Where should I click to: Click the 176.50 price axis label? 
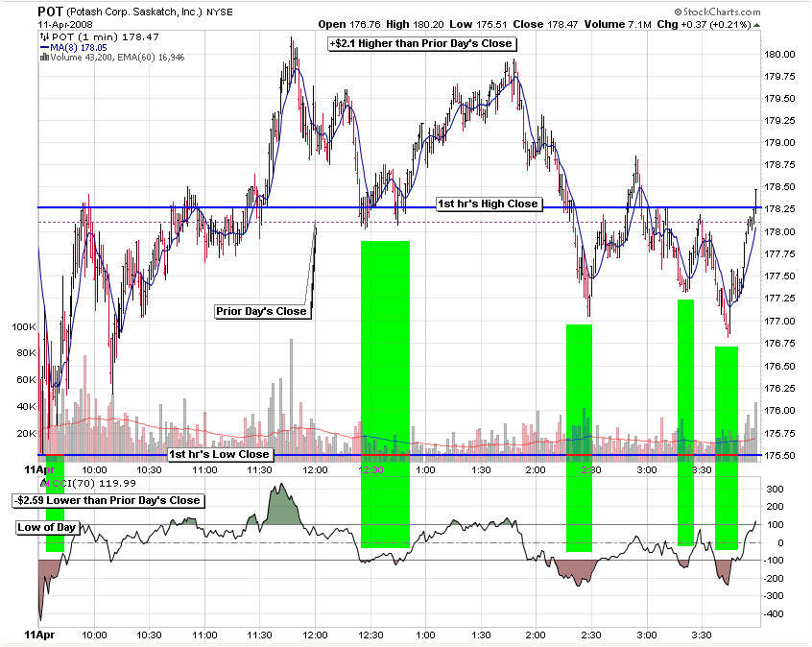(x=780, y=367)
